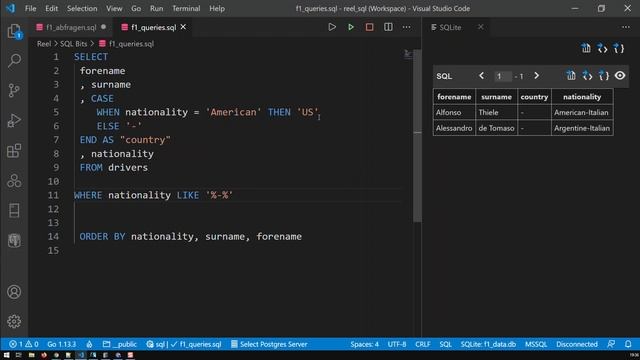Screen dimensions: 640x360
Task: Change encoding via UTF-8
Action: [397, 344]
